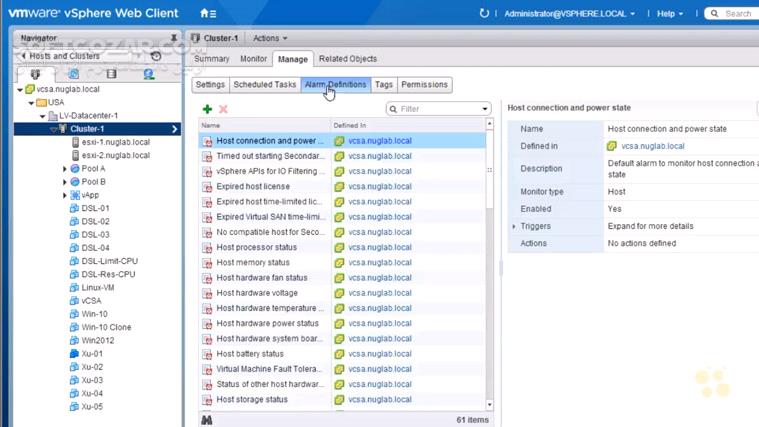Click alarm icon for Host battery status
Image resolution: width=759 pixels, height=427 pixels.
click(208, 354)
